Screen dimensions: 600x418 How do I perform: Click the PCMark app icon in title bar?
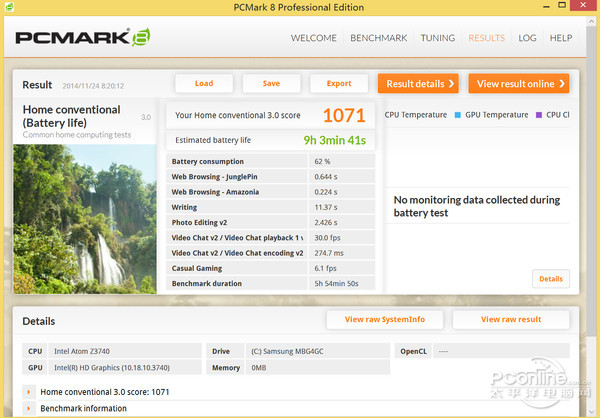pyautogui.click(x=9, y=7)
